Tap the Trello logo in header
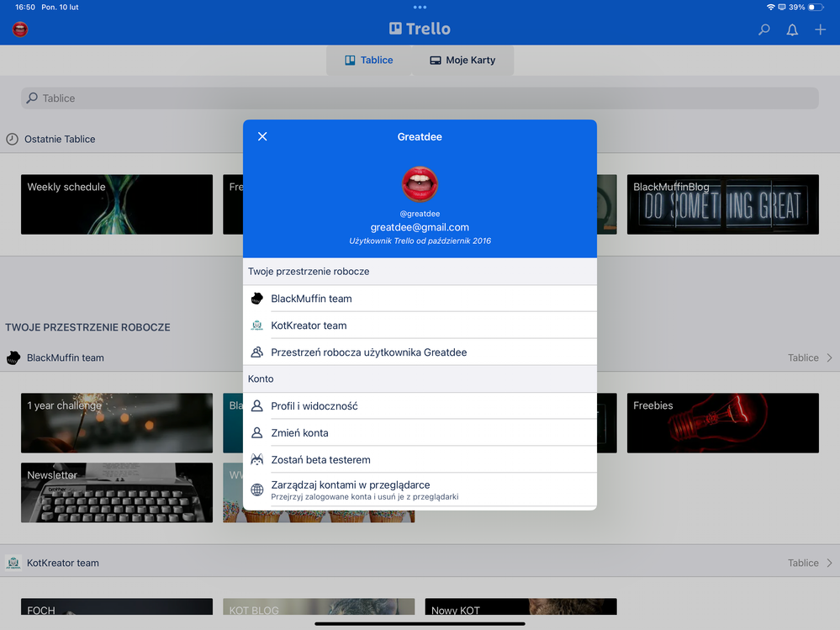This screenshot has width=840, height=630. [420, 29]
